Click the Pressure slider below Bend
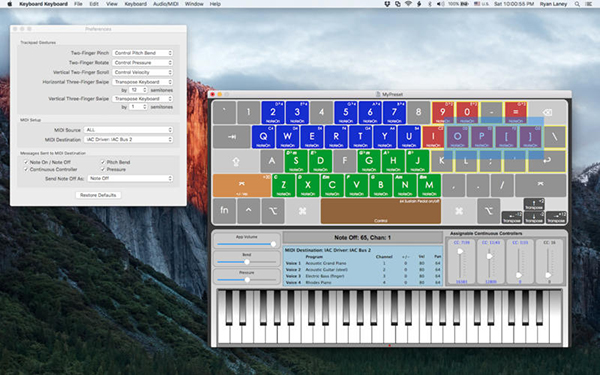The width and height of the screenshot is (600, 375). tap(246, 280)
